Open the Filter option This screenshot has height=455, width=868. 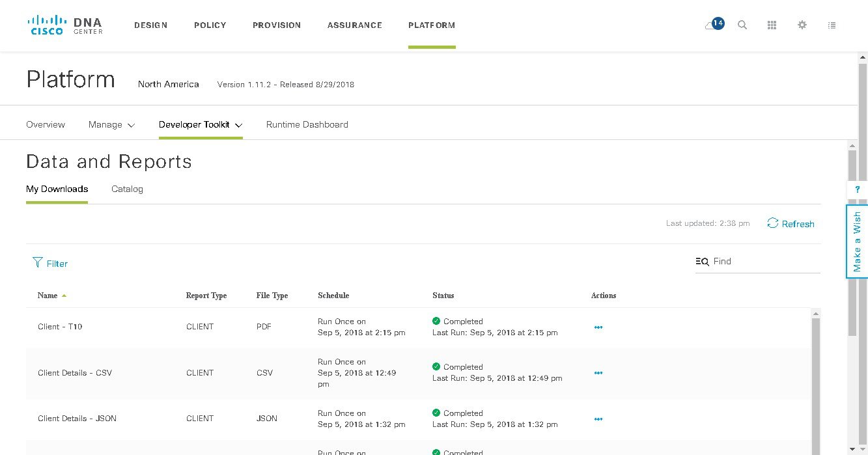click(x=50, y=263)
